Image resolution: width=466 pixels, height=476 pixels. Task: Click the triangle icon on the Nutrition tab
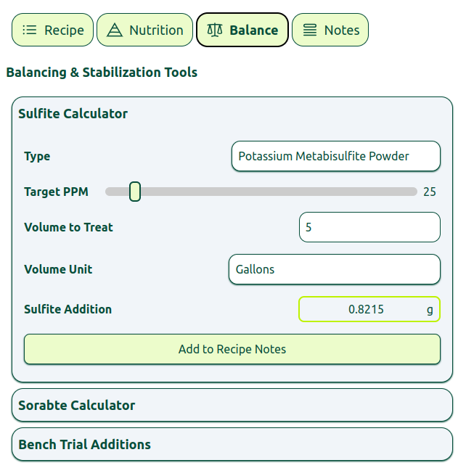(x=115, y=30)
